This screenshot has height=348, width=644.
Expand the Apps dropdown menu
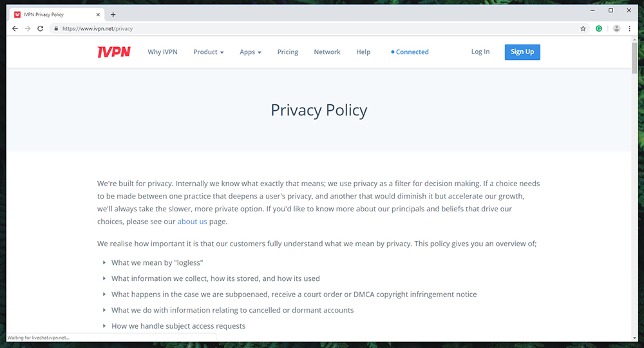point(251,52)
